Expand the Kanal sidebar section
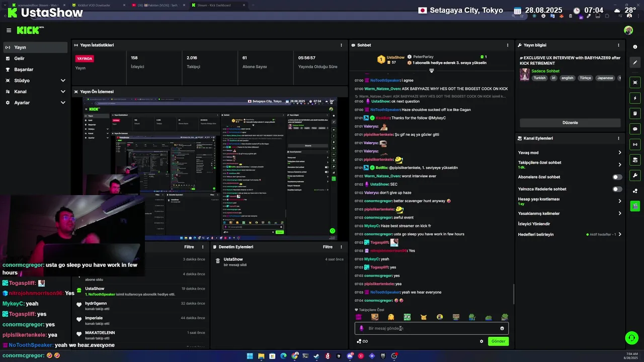The height and width of the screenshot is (362, 644). [x=63, y=92]
